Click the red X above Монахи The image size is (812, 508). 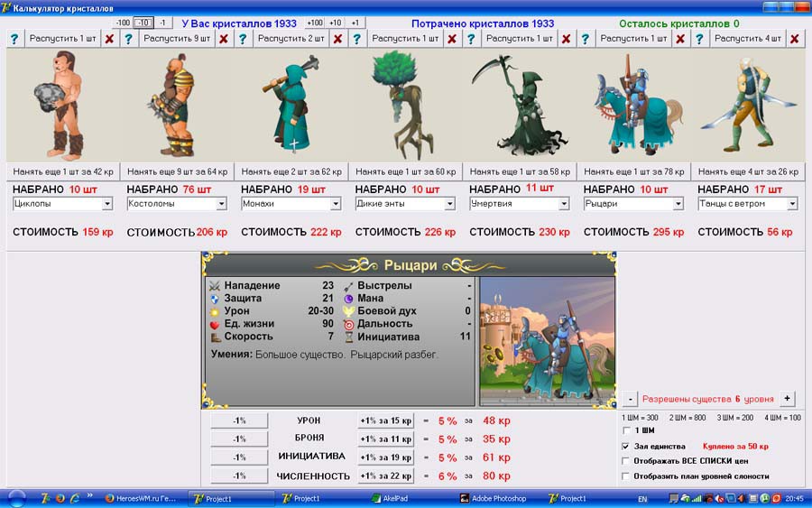[x=337, y=39]
